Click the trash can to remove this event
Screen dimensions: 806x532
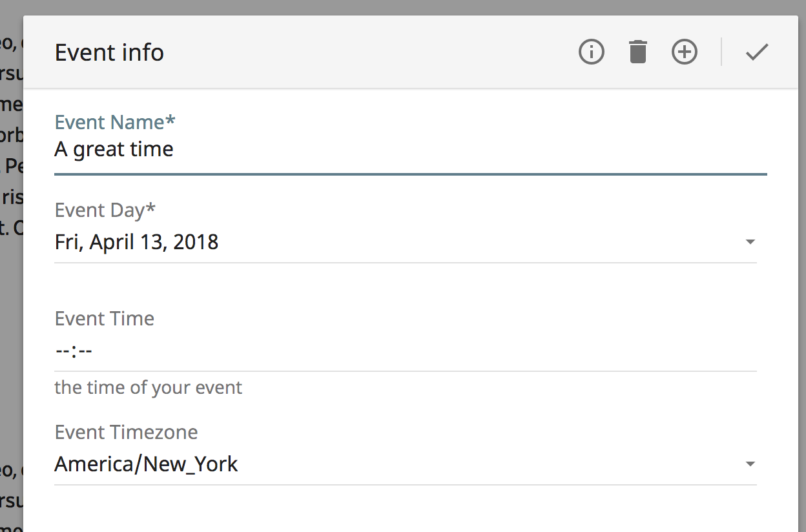coord(638,52)
